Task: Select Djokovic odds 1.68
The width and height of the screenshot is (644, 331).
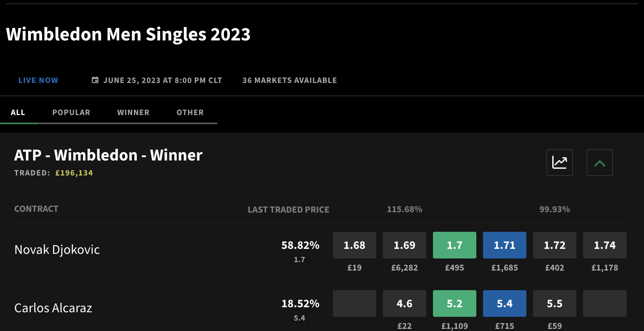Action: [355, 245]
